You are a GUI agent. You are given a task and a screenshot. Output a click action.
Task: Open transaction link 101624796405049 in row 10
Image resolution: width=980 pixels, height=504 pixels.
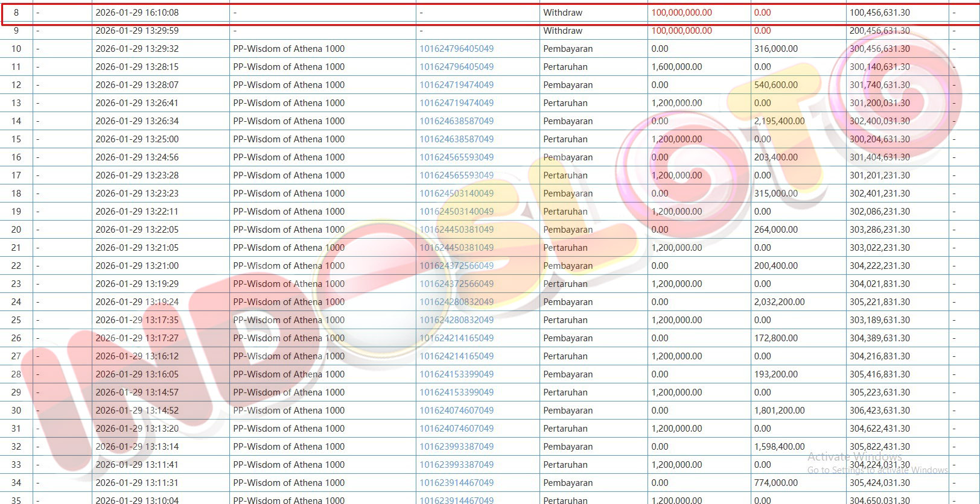[x=456, y=49]
